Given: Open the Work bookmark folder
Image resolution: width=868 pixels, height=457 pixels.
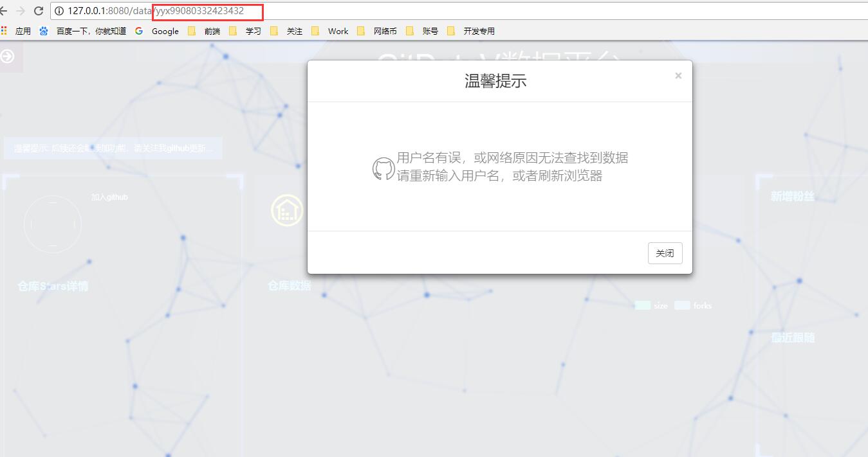Looking at the screenshot, I should [329, 31].
